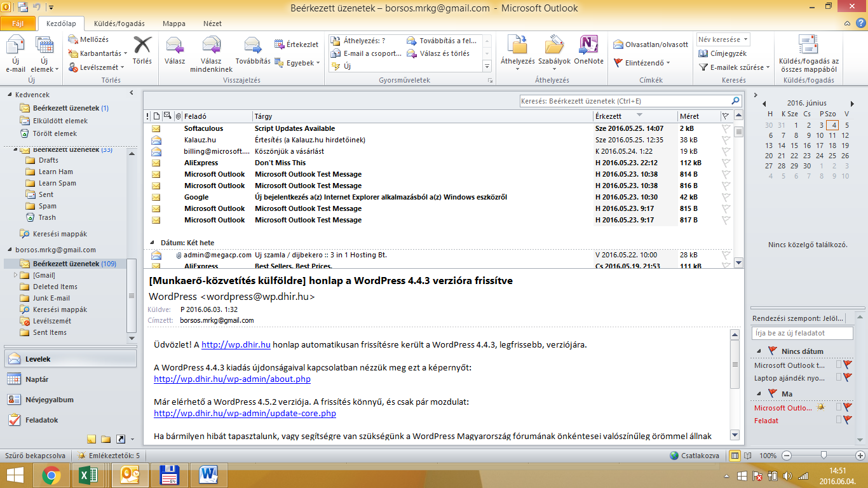Click the search magnifier icon
This screenshot has width=868, height=488.
(x=735, y=101)
